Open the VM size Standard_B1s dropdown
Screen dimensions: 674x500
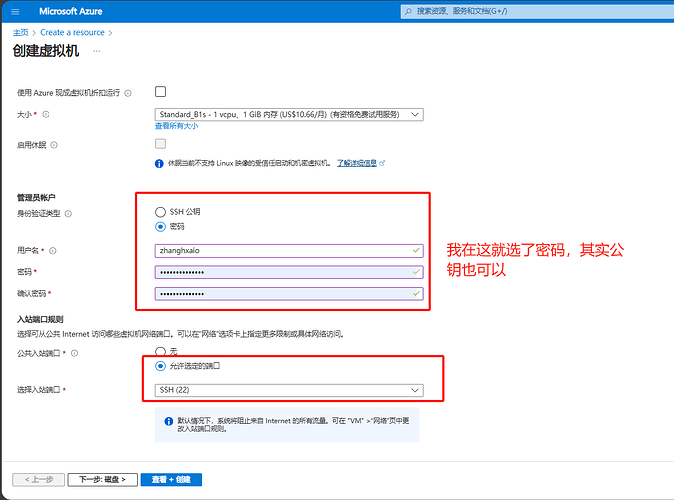pyautogui.click(x=289, y=114)
